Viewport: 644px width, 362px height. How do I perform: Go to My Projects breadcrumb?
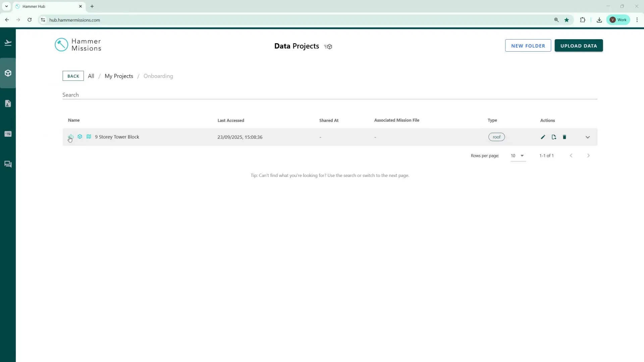[119, 76]
